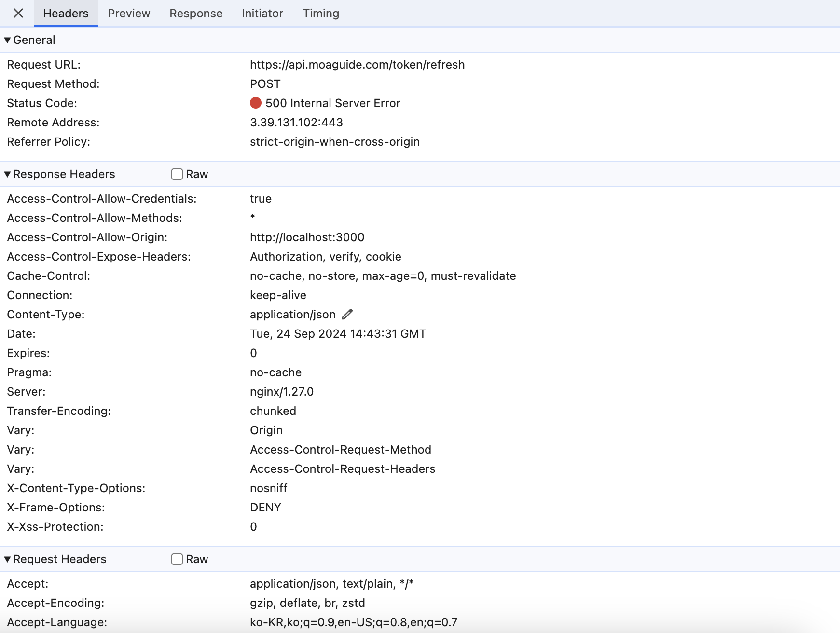Click the edit pencil next to Content-Type
Viewport: 840px width, 633px height.
pyautogui.click(x=347, y=315)
